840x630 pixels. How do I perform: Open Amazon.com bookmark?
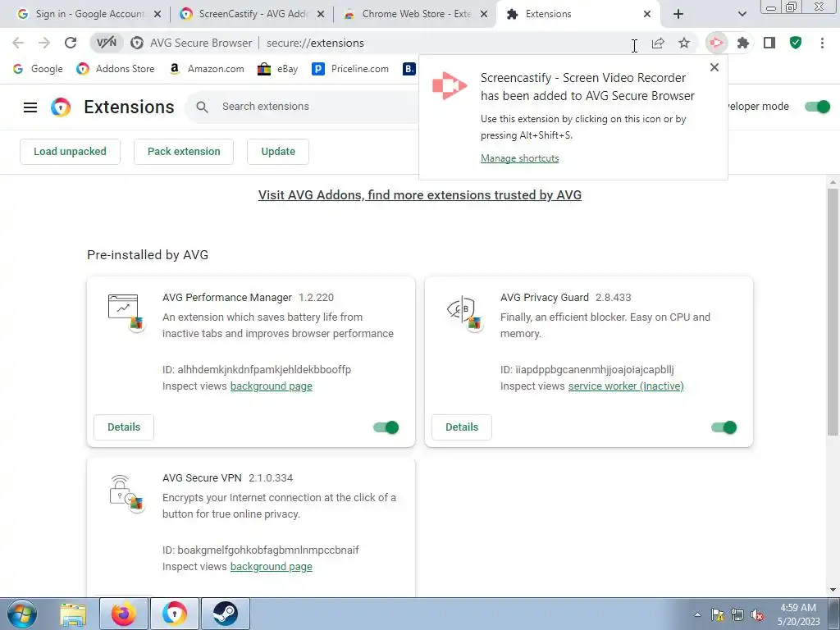(x=206, y=69)
